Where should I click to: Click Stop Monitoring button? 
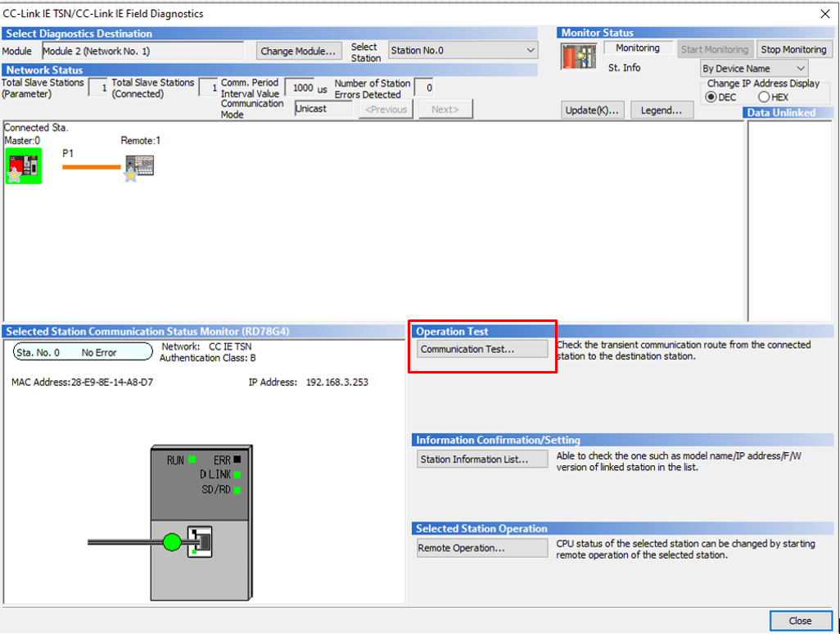click(x=794, y=49)
